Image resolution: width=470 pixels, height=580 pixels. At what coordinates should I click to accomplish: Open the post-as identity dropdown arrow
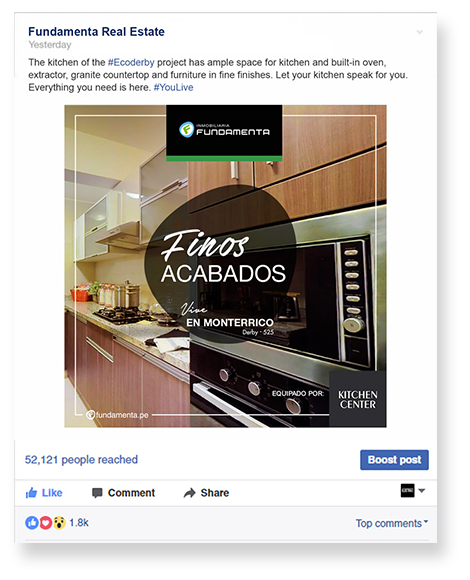coord(422,491)
